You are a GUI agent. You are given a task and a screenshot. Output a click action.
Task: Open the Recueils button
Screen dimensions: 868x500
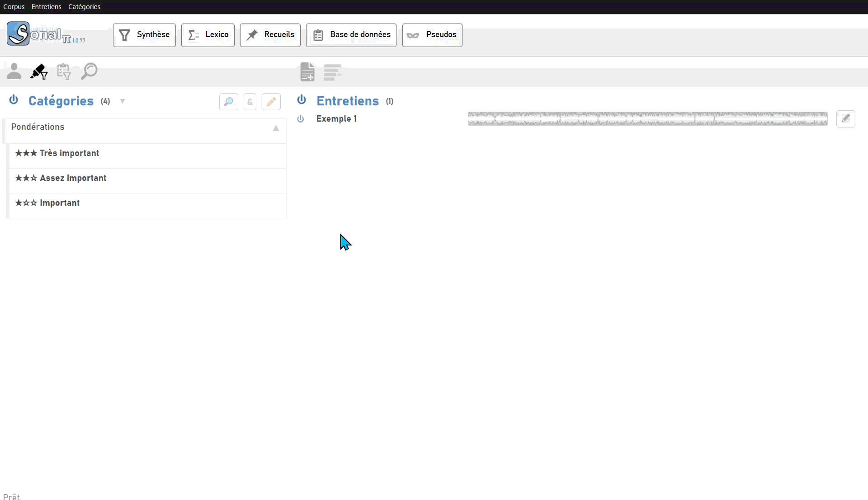pyautogui.click(x=270, y=35)
